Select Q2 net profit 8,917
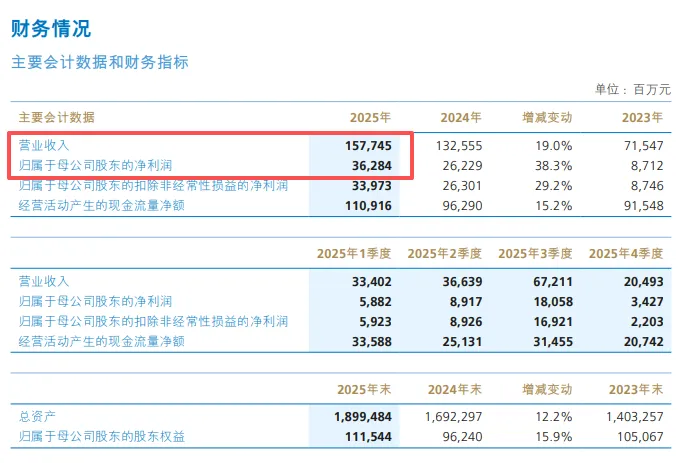Image resolution: width=681 pixels, height=463 pixels. (x=466, y=301)
